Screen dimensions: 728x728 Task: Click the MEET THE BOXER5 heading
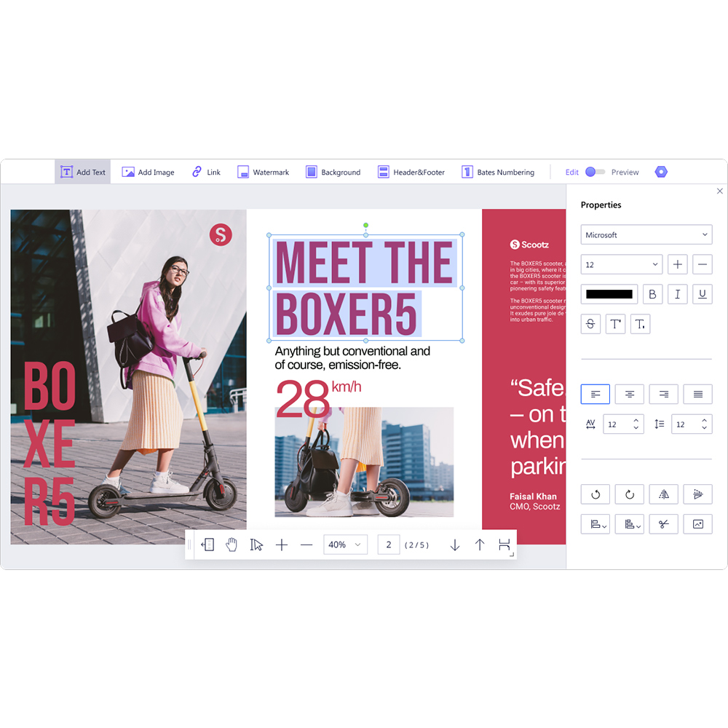pos(365,288)
